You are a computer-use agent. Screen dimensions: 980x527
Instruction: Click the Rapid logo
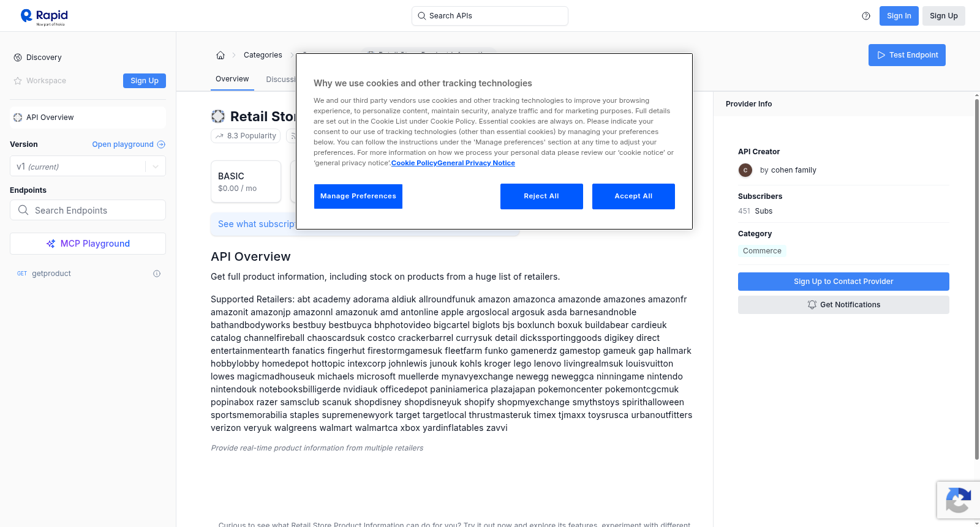44,17
